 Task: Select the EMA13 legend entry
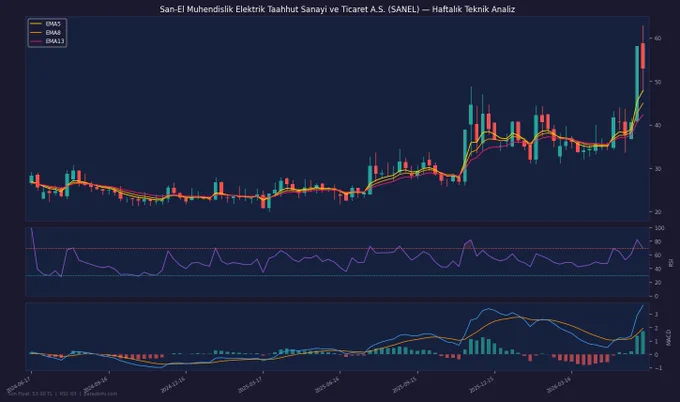pos(48,41)
